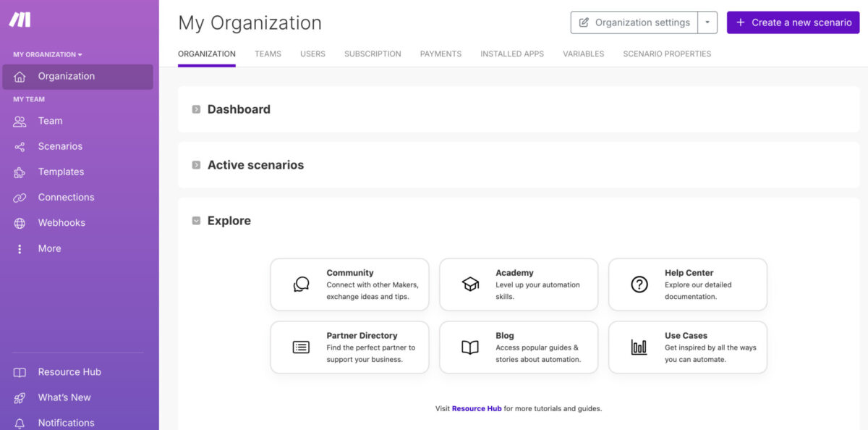Select the Templates puzzle icon
Viewport: 868px width, 430px height.
(20, 172)
